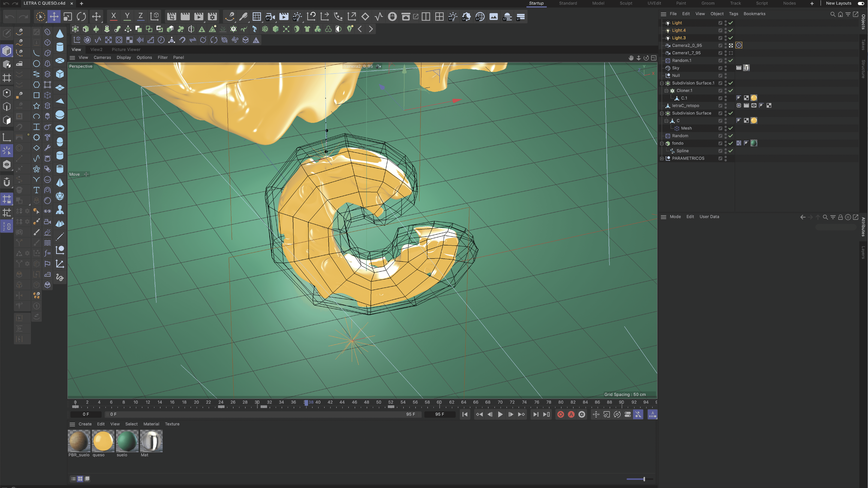Image resolution: width=868 pixels, height=488 pixels.
Task: Go to start of animation
Action: pyautogui.click(x=465, y=415)
